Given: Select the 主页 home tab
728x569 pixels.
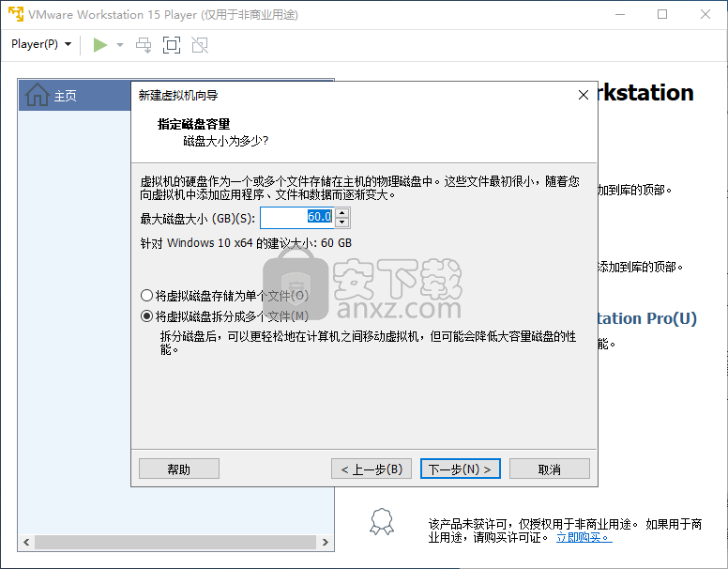Looking at the screenshot, I should tap(75, 95).
